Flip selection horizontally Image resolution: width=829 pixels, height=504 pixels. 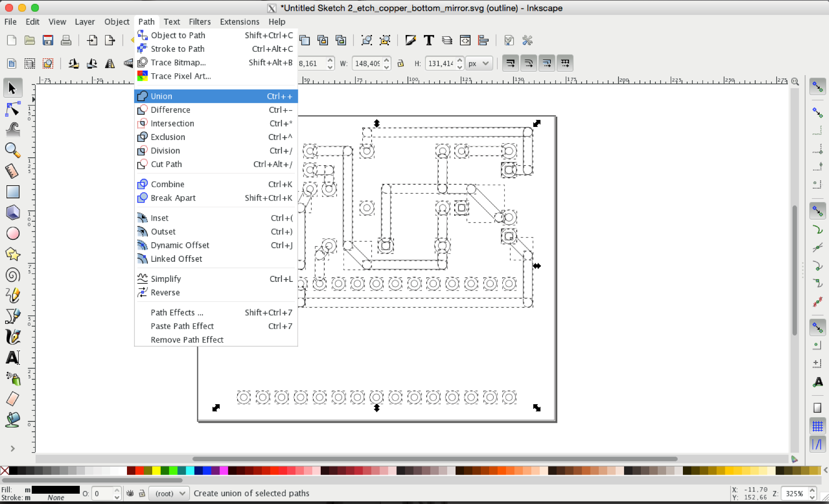click(110, 63)
